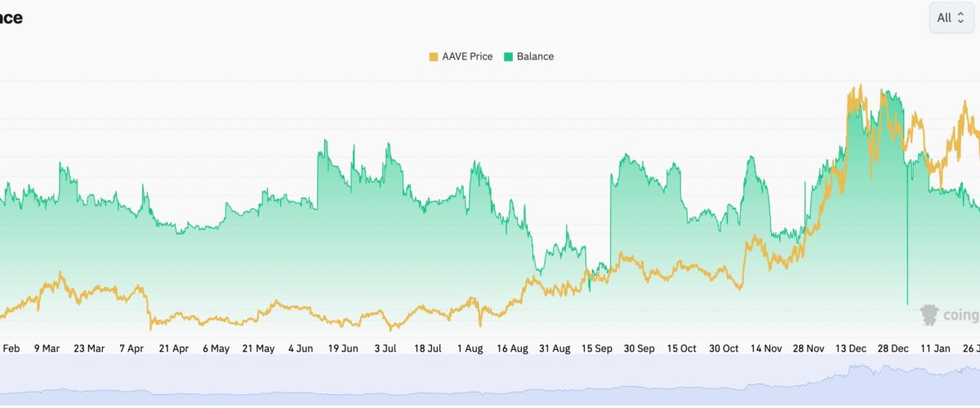
Task: Hide the AAVE Price series via its label
Action: [x=469, y=56]
